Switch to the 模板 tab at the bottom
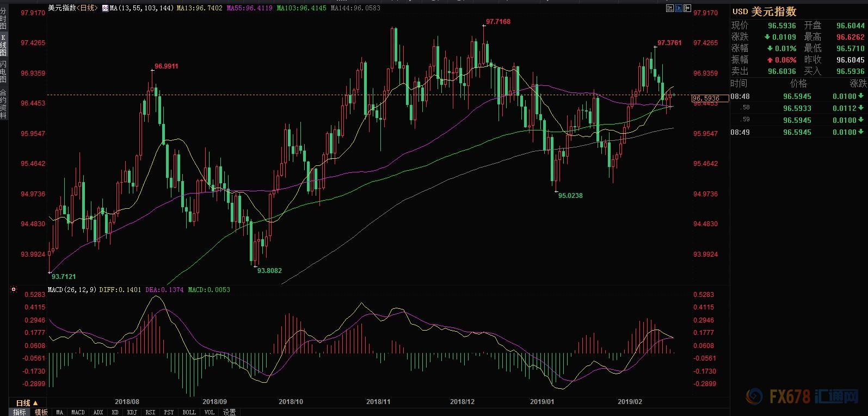The image size is (868, 416). coord(41,412)
